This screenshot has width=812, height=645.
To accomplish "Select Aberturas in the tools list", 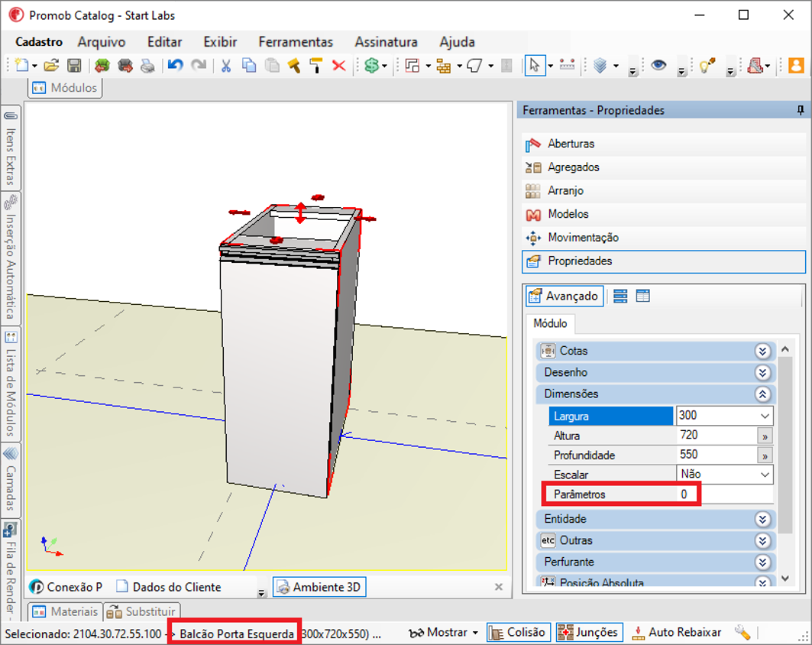I will [664, 144].
